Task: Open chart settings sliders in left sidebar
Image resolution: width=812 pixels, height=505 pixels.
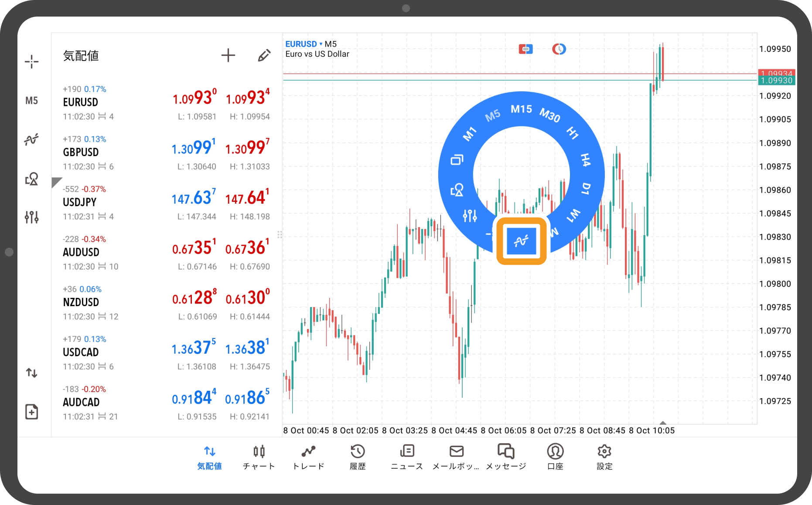Action: 31,217
